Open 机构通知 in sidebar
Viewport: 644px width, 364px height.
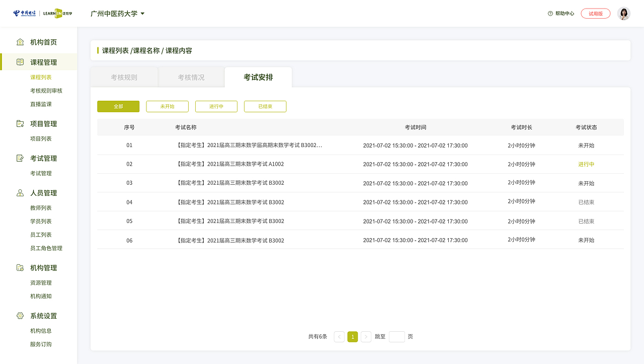[41, 296]
